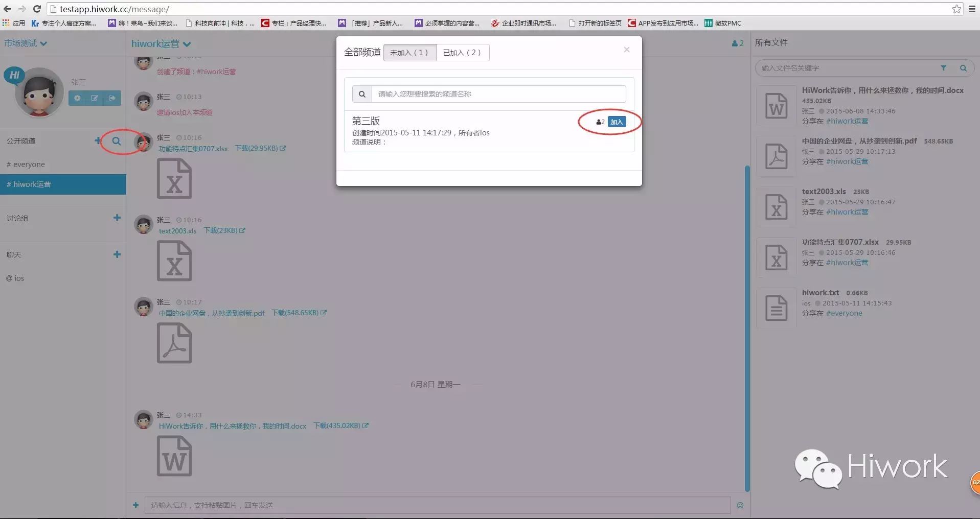Open the 市场测试 team dropdown
The image size is (980, 519).
pyautogui.click(x=26, y=43)
